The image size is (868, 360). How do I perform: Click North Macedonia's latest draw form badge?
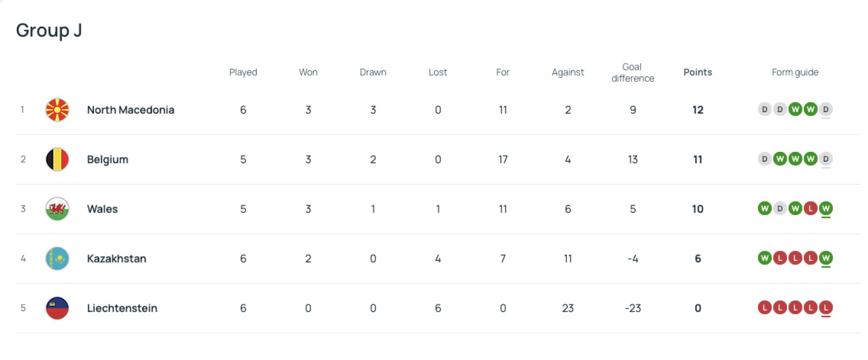[826, 109]
